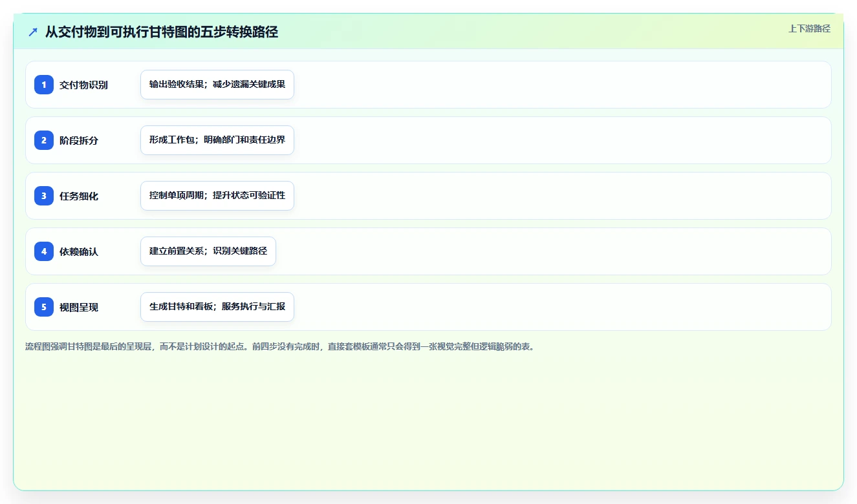Click the chip 生成甘特和看板；服务执行与汇报
Screen dimensions: 857x504
click(217, 307)
